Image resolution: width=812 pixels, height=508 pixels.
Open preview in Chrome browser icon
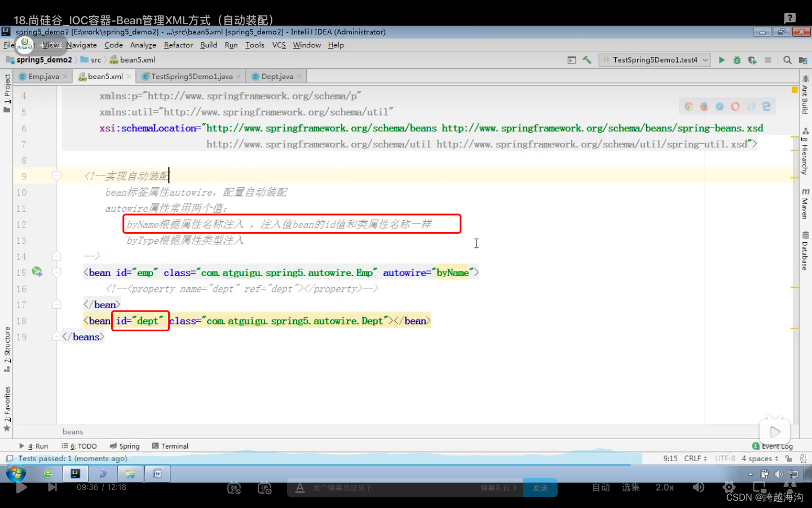click(x=689, y=106)
